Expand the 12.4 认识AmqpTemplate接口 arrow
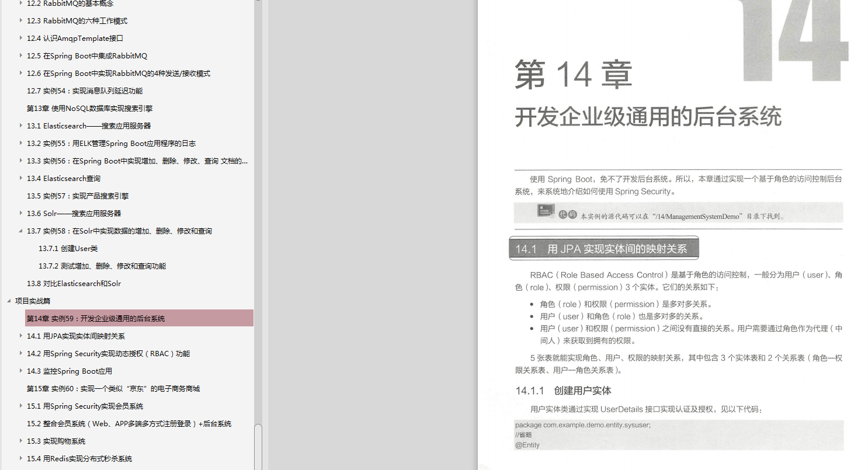This screenshot has height=470, width=868. (21, 39)
